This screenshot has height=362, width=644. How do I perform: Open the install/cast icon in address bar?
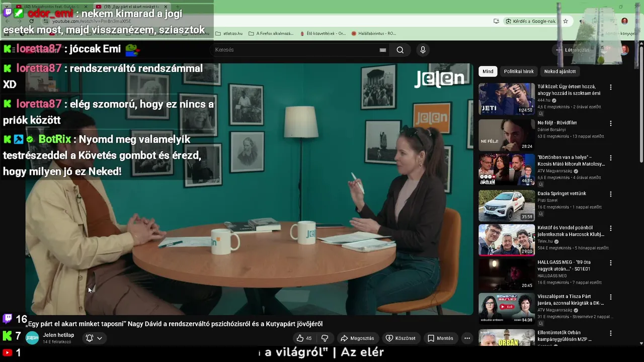(x=496, y=21)
